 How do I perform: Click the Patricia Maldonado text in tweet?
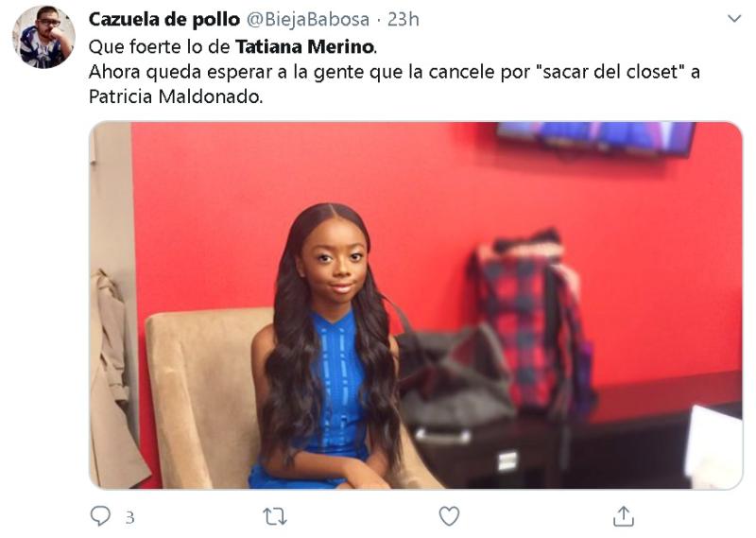[176, 97]
